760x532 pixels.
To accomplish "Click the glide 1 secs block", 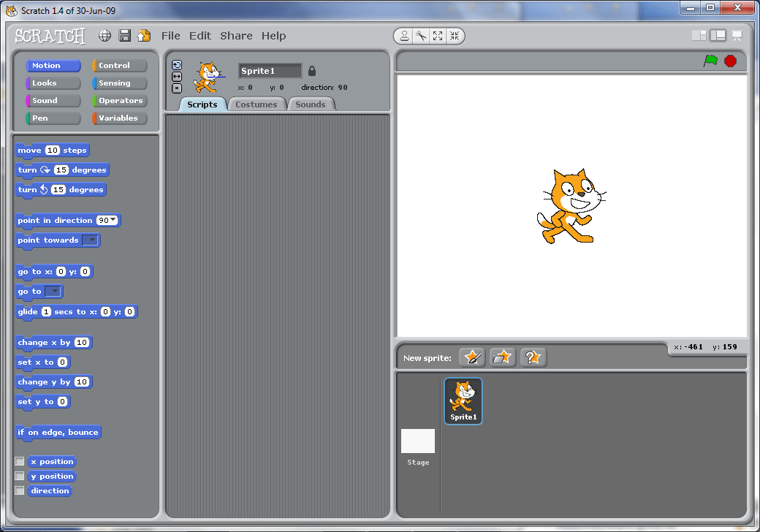I will (77, 311).
